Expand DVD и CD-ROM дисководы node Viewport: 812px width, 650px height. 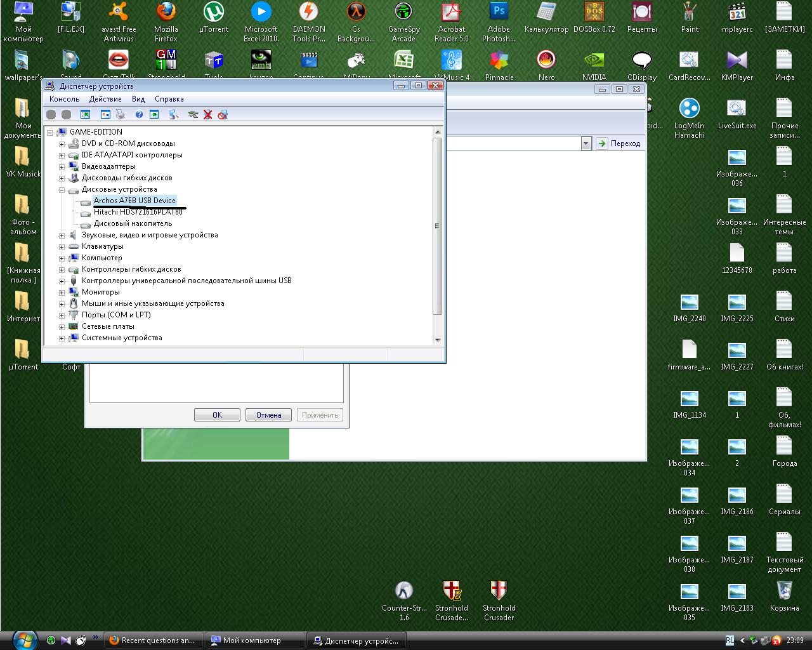pos(62,143)
